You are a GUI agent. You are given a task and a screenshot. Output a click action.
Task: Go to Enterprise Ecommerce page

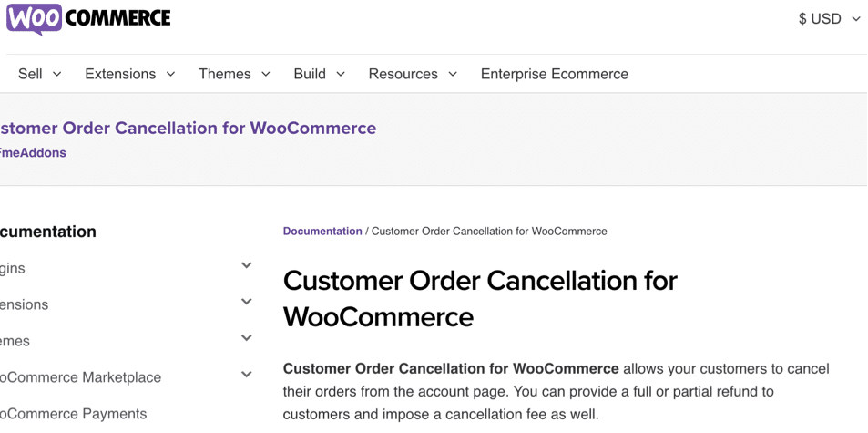[x=554, y=74]
